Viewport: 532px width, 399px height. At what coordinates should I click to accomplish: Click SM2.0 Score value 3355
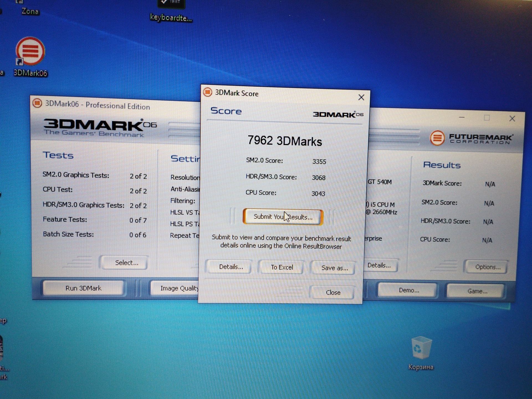pos(319,162)
